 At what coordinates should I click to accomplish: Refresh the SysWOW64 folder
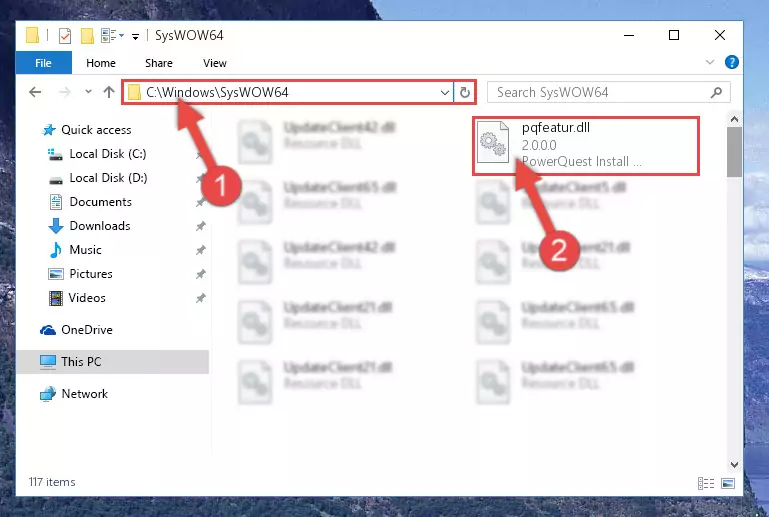coord(464,92)
